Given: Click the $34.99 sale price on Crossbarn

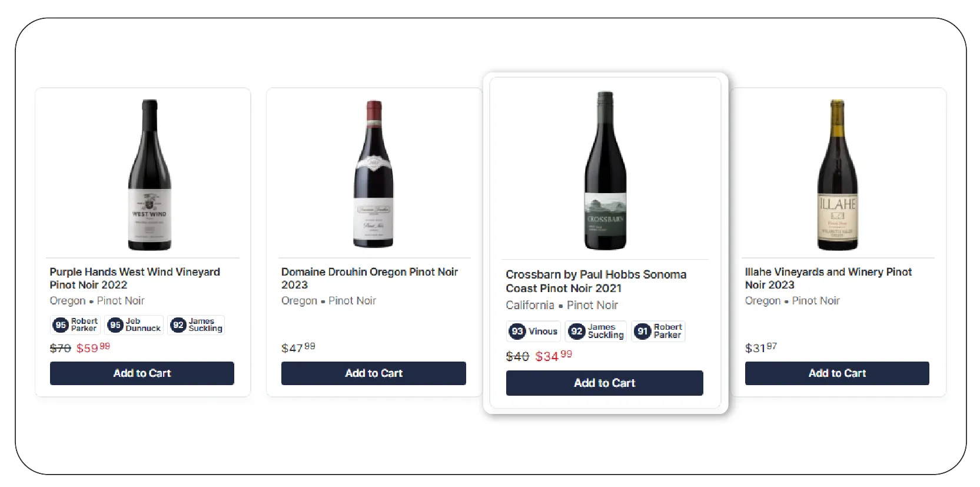Looking at the screenshot, I should pos(551,356).
